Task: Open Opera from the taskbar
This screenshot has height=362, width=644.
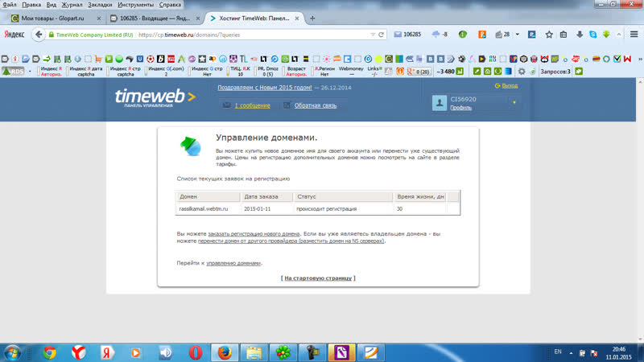Action: click(196, 352)
